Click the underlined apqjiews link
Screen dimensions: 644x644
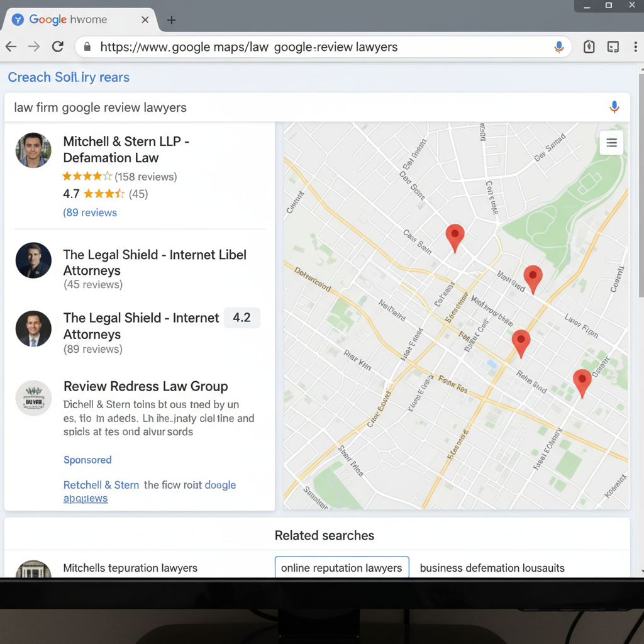click(86, 498)
